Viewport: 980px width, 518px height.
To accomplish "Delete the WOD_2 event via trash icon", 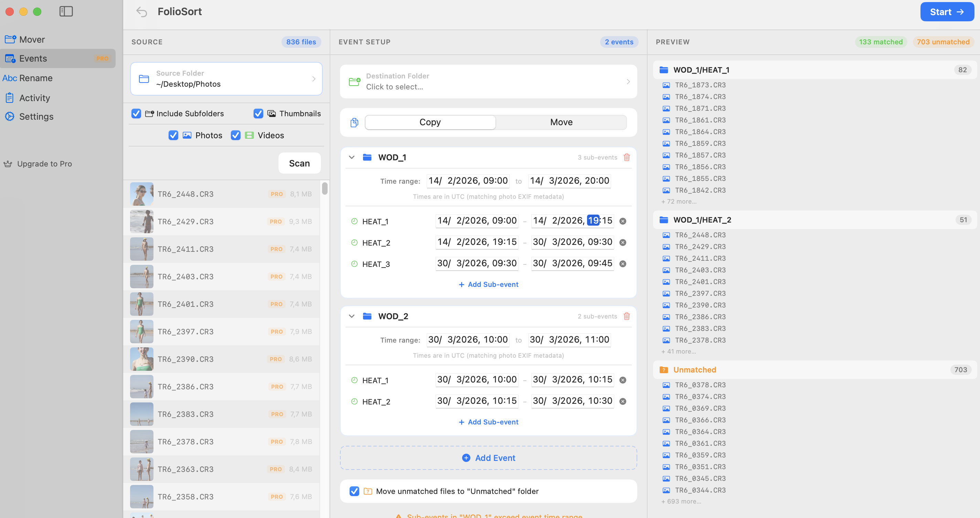I will 627,316.
